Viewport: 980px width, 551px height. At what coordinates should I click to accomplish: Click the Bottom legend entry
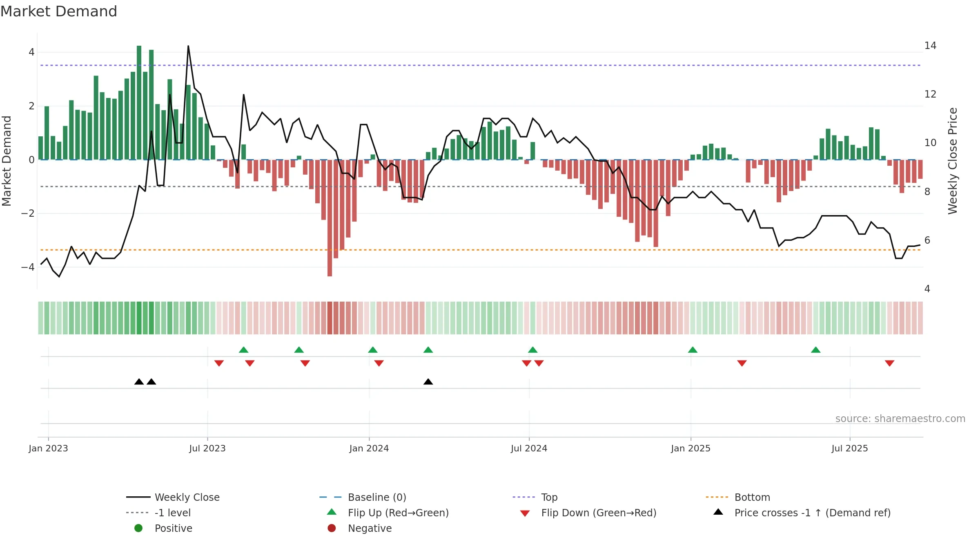click(x=738, y=497)
